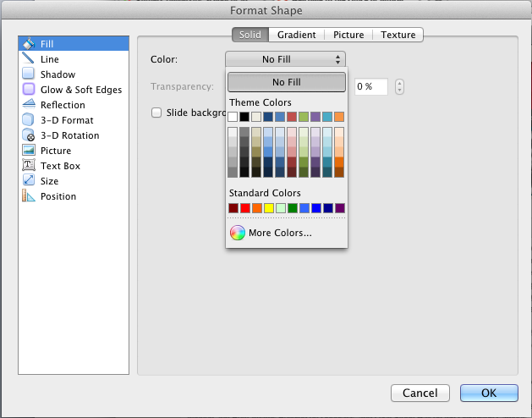
Task: Pick purple standard color swatch
Action: pos(340,208)
